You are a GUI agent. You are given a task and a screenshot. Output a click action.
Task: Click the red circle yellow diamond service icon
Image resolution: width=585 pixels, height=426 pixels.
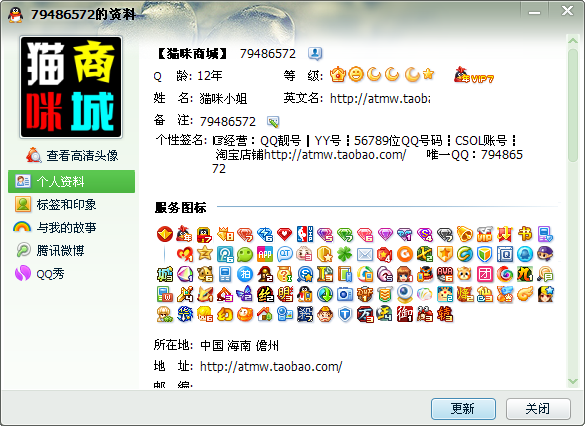pyautogui.click(x=165, y=234)
